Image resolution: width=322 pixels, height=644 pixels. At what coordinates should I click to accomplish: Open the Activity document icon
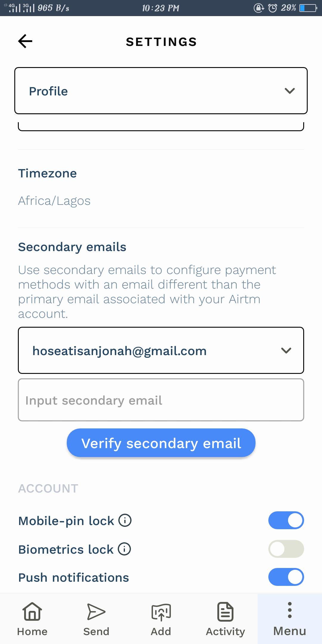coord(225,612)
